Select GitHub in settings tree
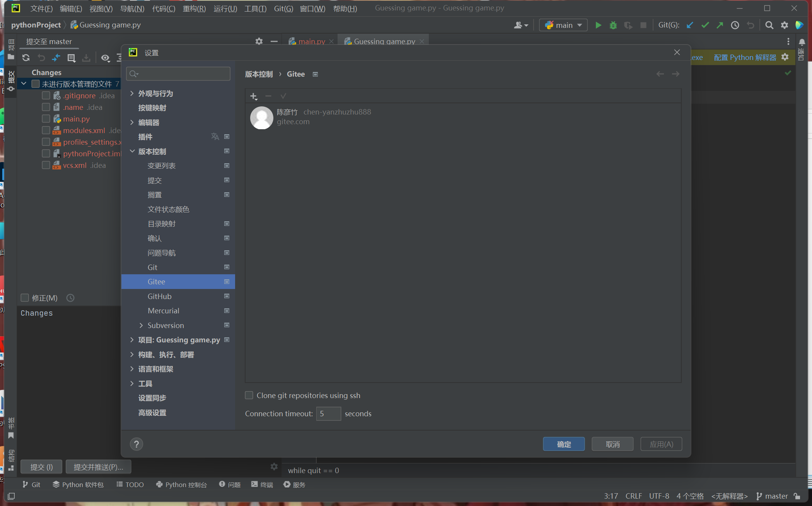The image size is (812, 506). pyautogui.click(x=159, y=296)
